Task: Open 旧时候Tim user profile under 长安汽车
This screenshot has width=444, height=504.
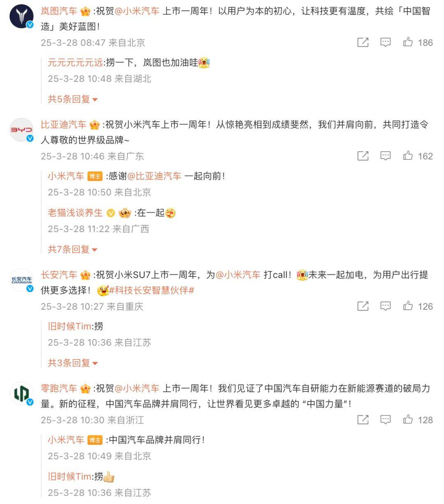Action: coord(69,326)
